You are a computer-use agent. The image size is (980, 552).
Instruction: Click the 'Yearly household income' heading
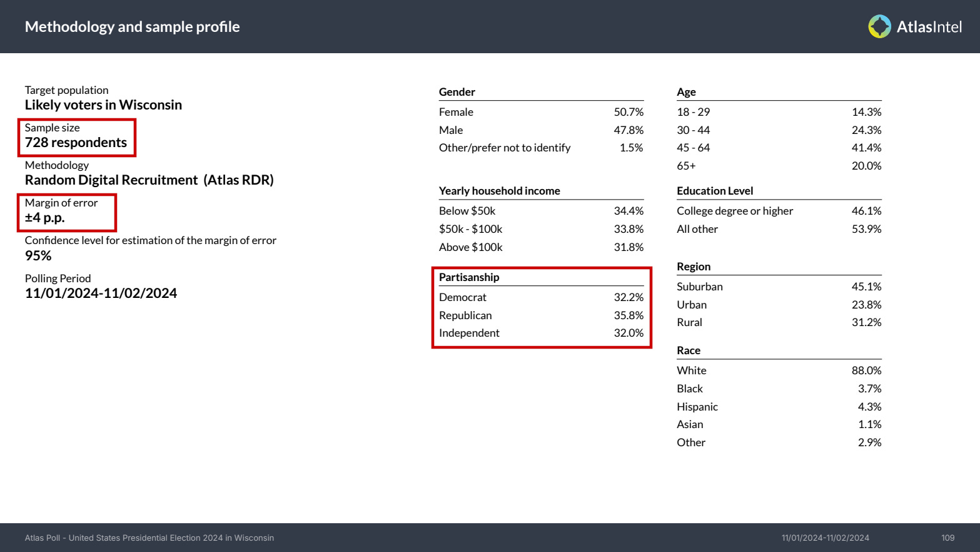pyautogui.click(x=500, y=191)
